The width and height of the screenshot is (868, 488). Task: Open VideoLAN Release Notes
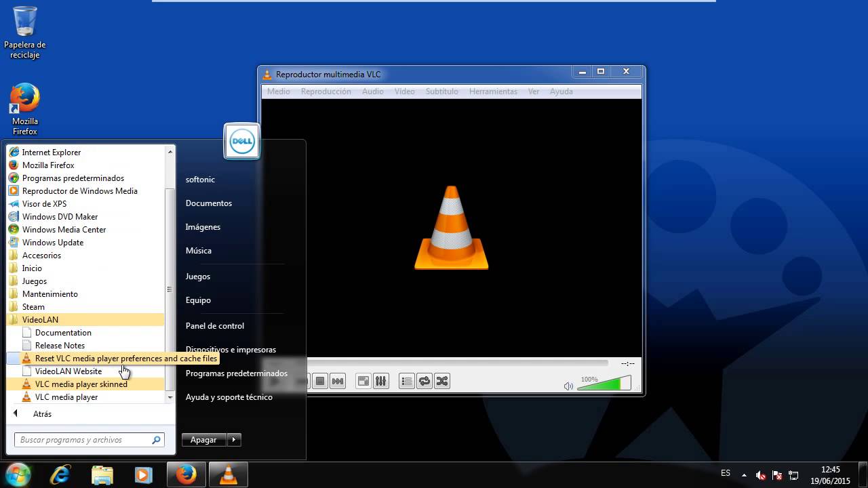click(85, 346)
